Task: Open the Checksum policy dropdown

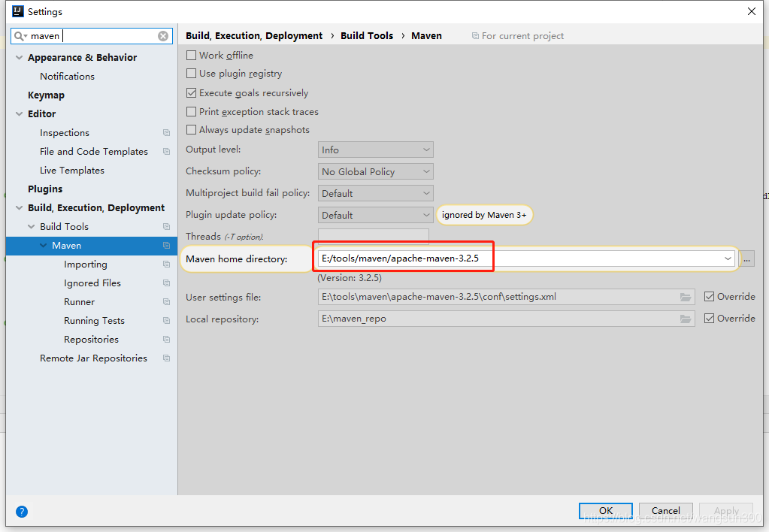Action: pyautogui.click(x=376, y=171)
